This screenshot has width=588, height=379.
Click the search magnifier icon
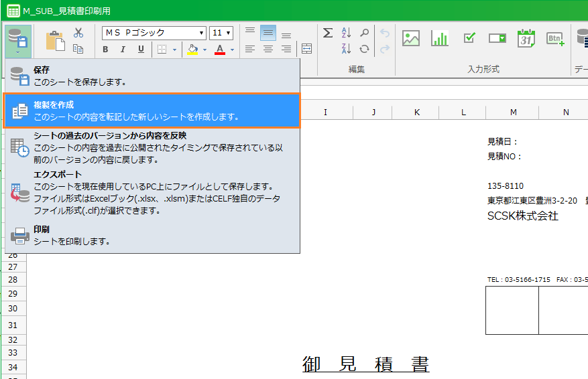(x=364, y=33)
